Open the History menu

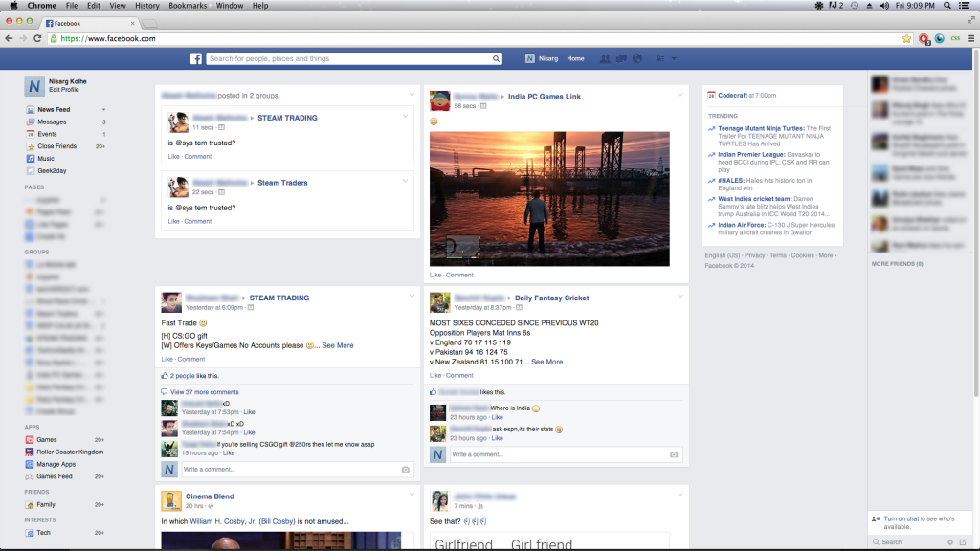(x=146, y=6)
